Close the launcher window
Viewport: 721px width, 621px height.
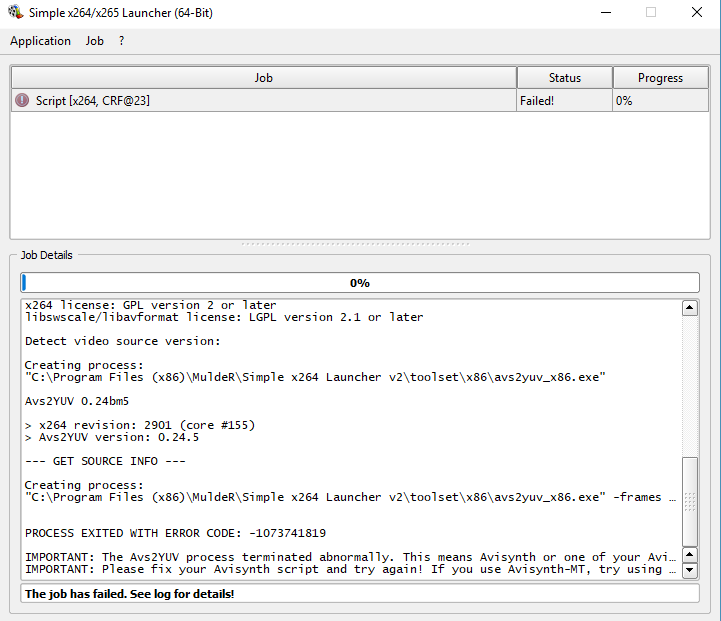point(697,12)
